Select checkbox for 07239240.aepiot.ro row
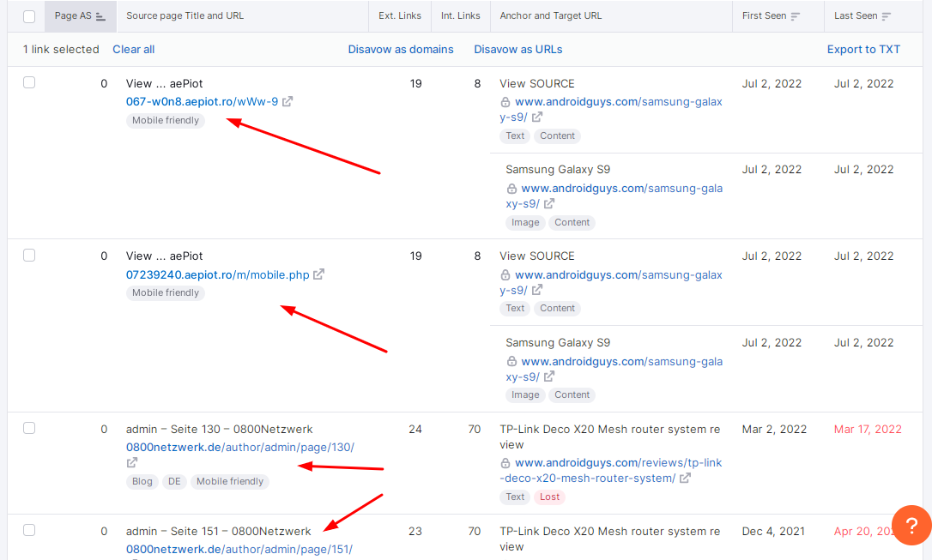 coord(29,256)
